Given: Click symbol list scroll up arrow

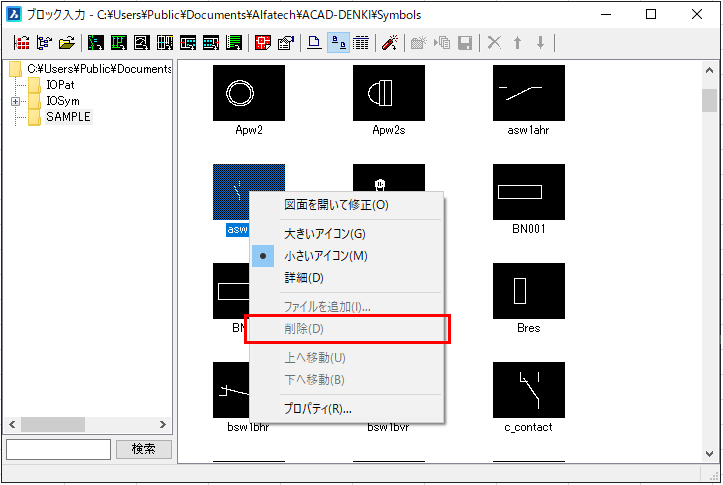Looking at the screenshot, I should click(709, 71).
